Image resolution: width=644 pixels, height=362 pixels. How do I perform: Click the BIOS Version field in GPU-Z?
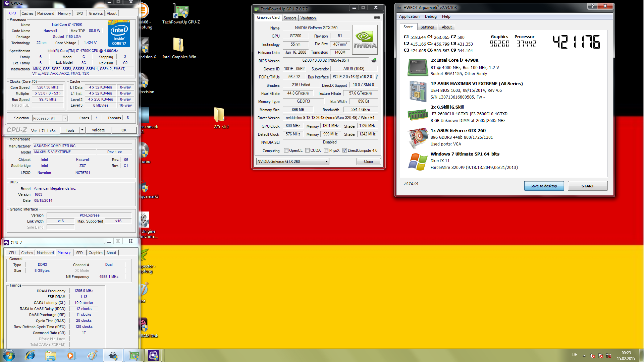[326, 60]
